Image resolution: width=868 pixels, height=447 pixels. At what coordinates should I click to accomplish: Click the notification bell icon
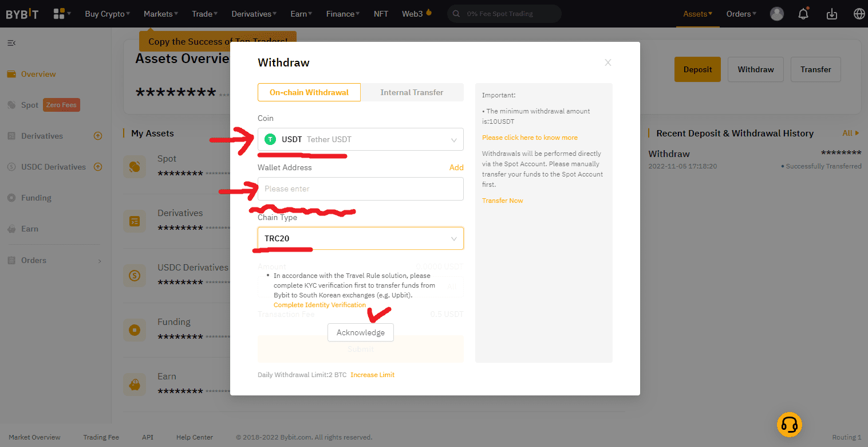[x=803, y=14]
